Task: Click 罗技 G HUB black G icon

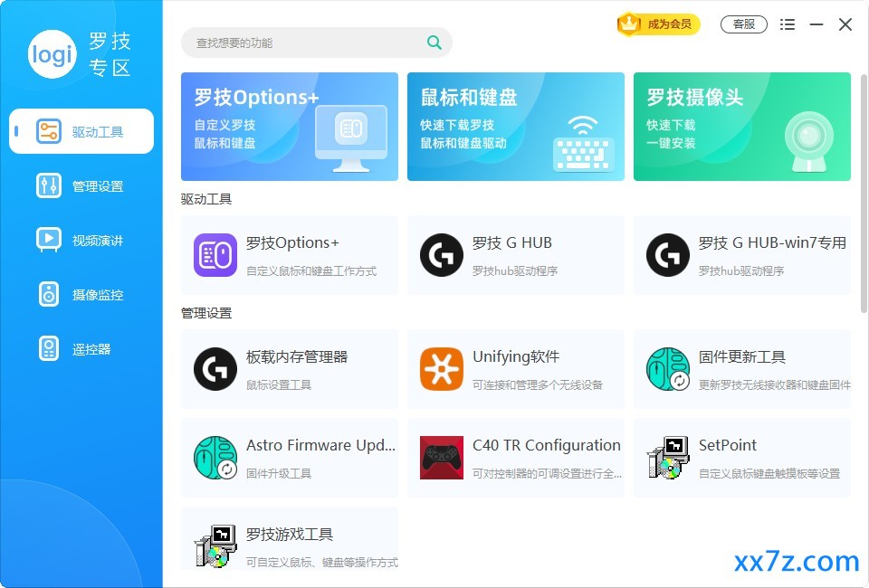Action: 442,255
